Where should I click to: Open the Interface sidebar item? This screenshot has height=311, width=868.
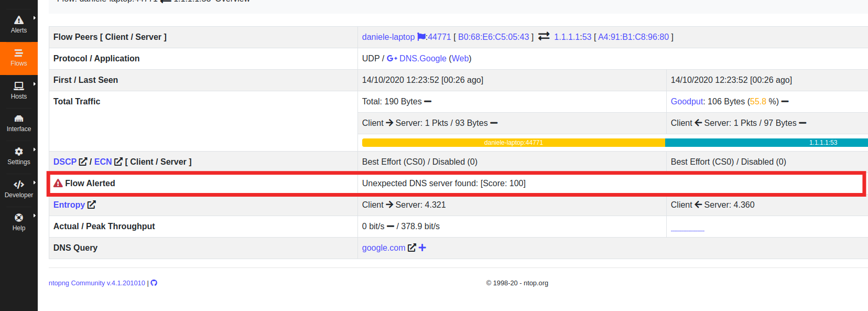[19, 123]
